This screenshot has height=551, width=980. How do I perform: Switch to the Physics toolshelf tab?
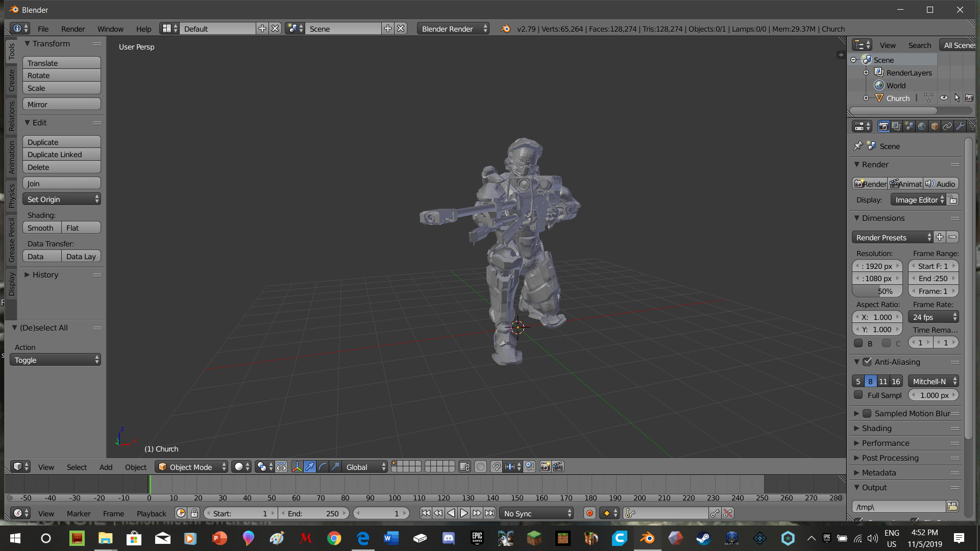[x=12, y=196]
